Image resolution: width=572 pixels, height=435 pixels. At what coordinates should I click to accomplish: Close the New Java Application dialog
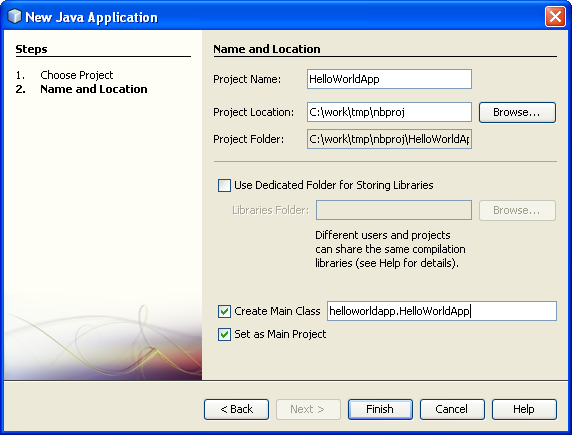(555, 17)
